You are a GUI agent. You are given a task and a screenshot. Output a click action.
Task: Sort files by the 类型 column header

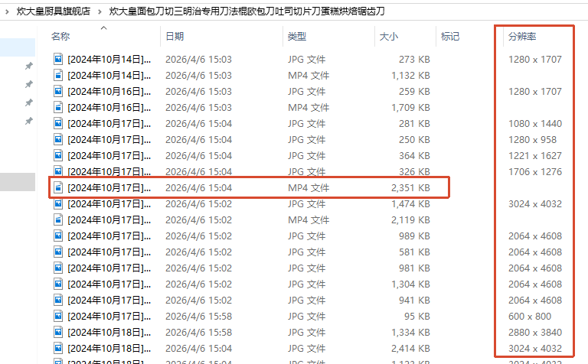pos(296,36)
